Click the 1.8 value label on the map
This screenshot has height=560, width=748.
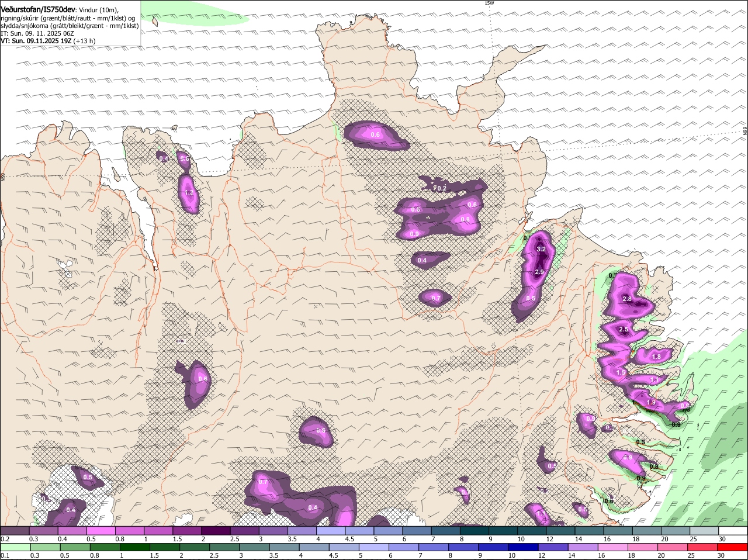click(656, 357)
